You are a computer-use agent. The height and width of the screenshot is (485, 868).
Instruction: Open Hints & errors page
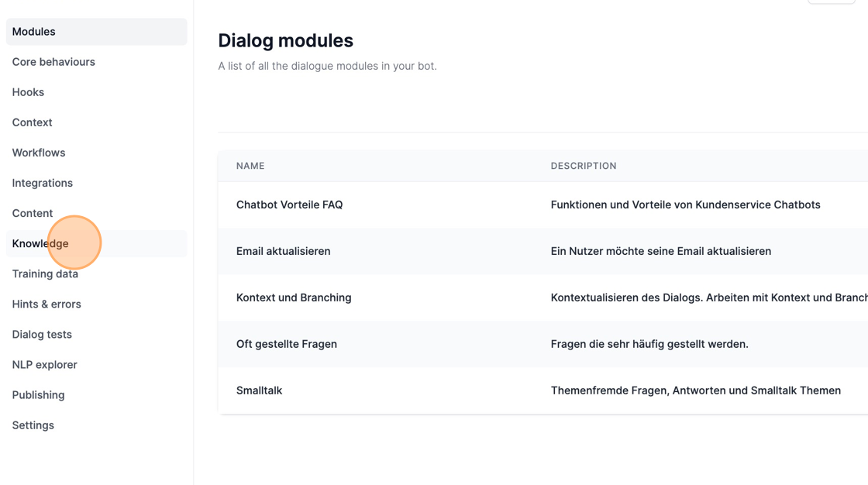pyautogui.click(x=96, y=304)
